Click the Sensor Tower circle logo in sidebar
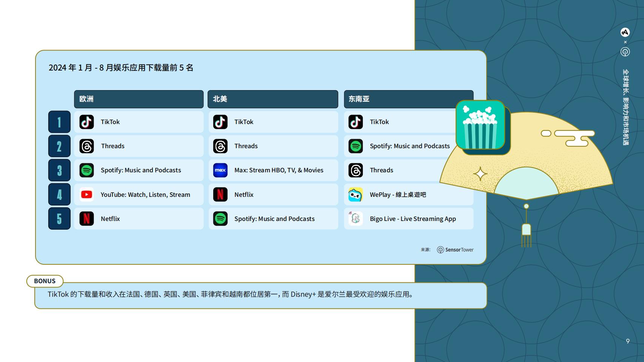Screen dimensions: 644x362 coord(625,52)
